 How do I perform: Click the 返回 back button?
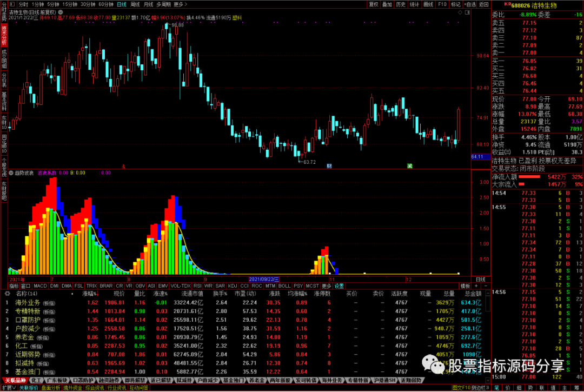(x=483, y=4)
